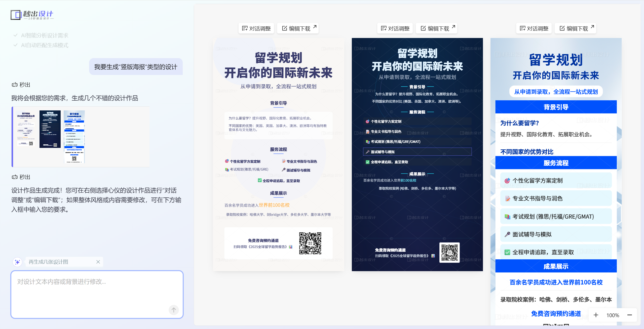Image resolution: width=644 pixels, height=329 pixels.
Task: Select the dark navy poster preview
Action: pyautogui.click(x=417, y=154)
